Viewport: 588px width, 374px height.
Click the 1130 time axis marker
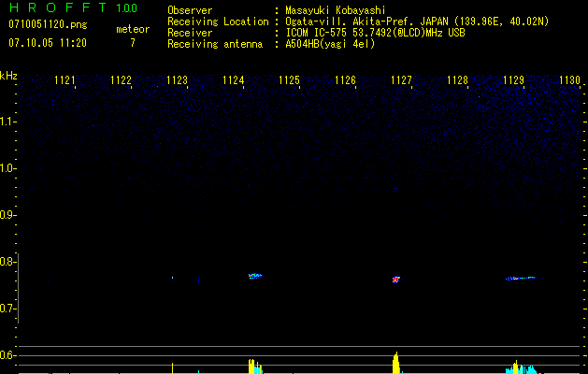point(569,80)
